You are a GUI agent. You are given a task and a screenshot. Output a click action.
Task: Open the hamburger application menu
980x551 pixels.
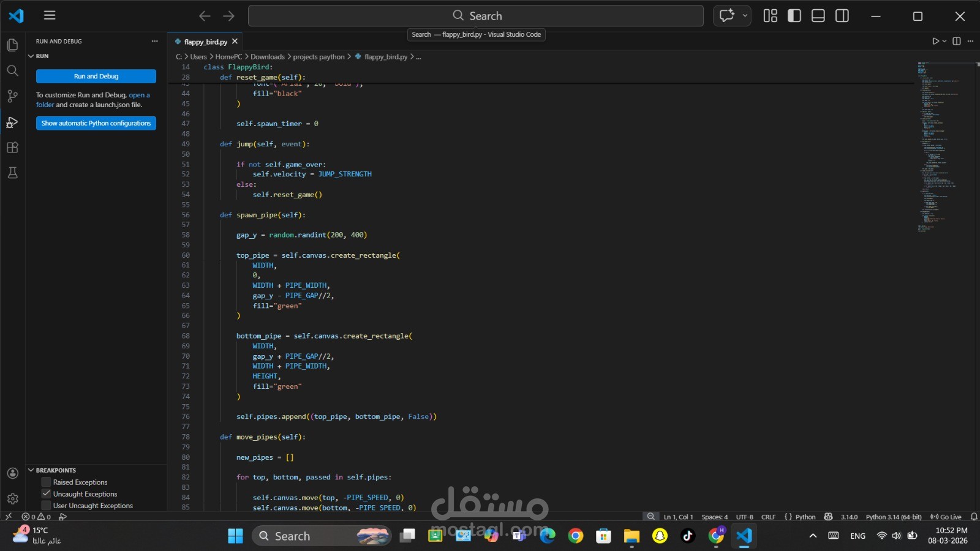[x=50, y=15]
